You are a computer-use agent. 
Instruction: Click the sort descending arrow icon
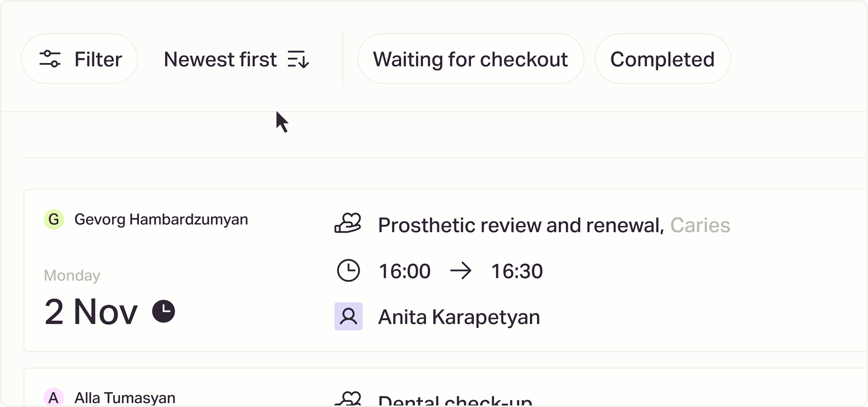[298, 59]
